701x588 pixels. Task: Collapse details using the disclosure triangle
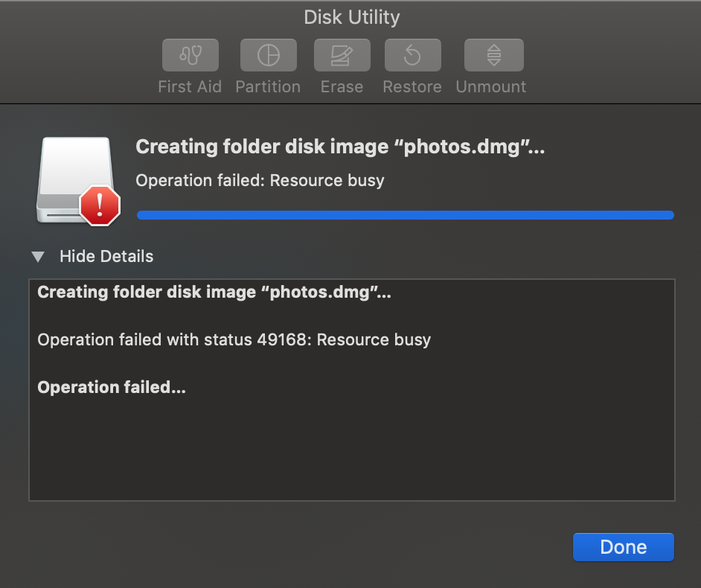(38, 257)
